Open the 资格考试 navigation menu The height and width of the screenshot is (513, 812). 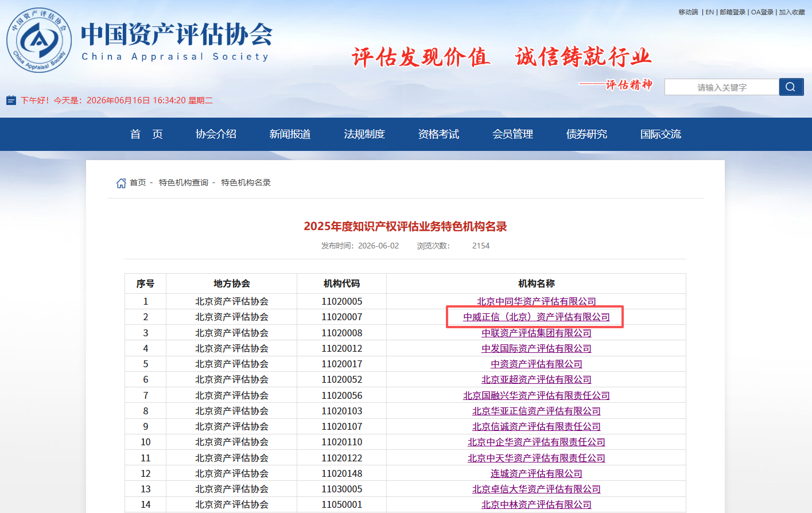click(x=438, y=134)
